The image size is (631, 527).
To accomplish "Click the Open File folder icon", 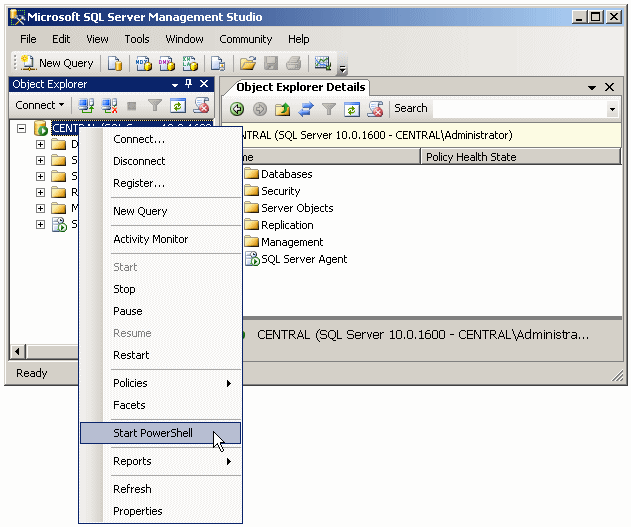I will [x=248, y=63].
